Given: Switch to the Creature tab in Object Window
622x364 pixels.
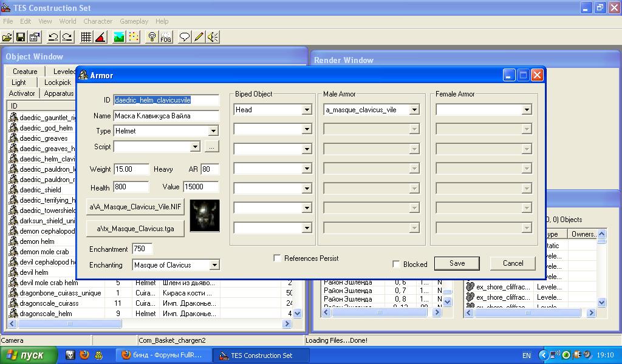Looking at the screenshot, I should pyautogui.click(x=25, y=72).
